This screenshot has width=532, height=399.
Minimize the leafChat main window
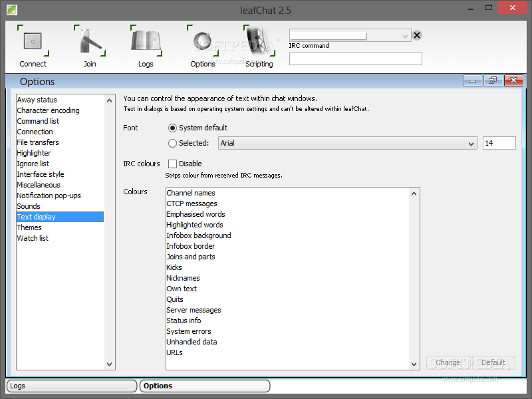(471, 8)
